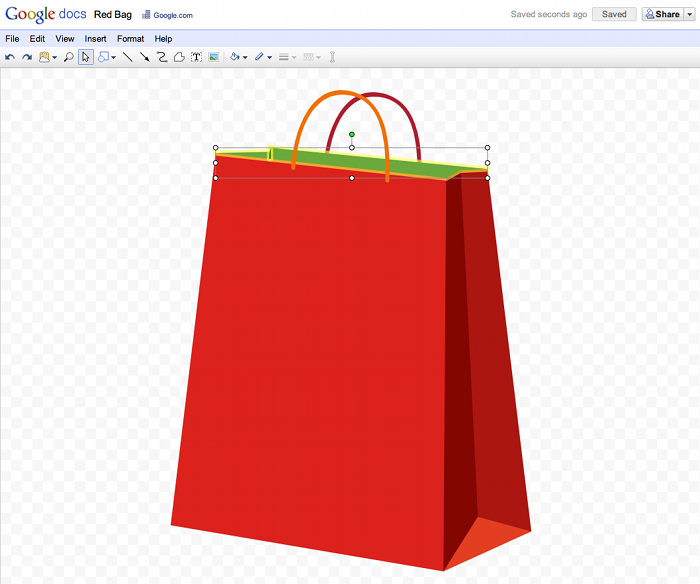The height and width of the screenshot is (584, 700).
Task: Activate the Select arrow tool
Action: [86, 57]
